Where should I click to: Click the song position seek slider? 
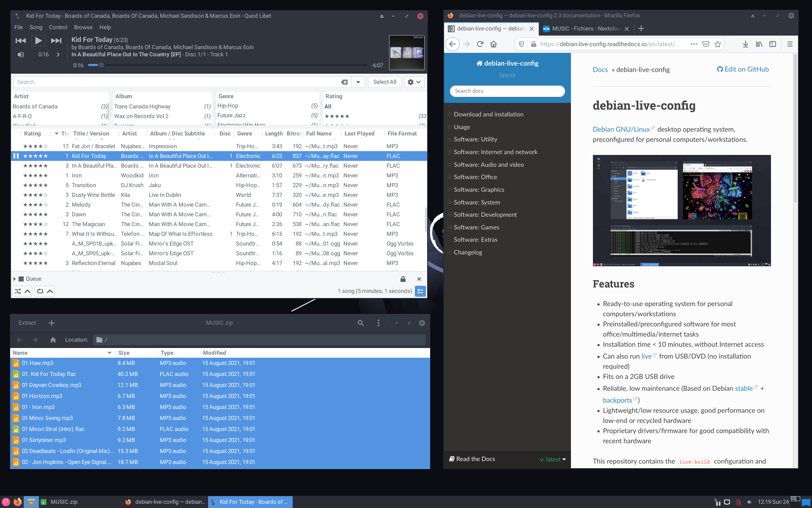(228, 65)
